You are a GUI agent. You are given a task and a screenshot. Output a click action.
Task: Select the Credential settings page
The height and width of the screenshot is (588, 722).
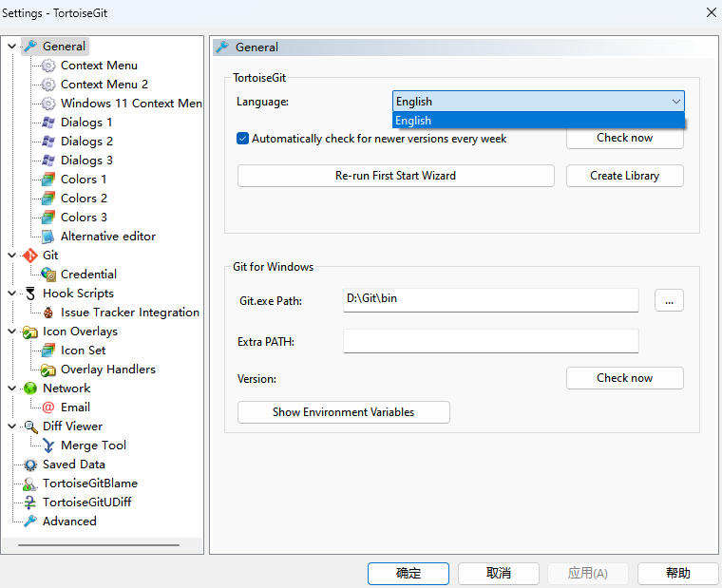pyautogui.click(x=88, y=274)
